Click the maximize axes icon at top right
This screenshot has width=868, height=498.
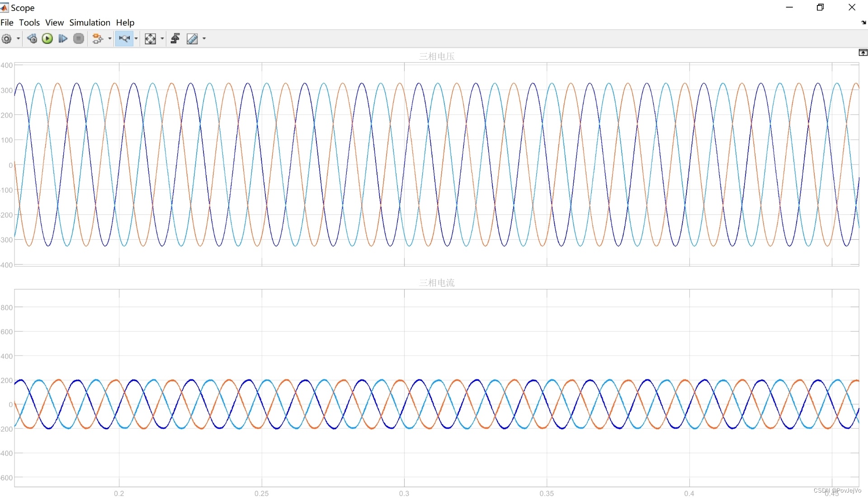coord(863,53)
